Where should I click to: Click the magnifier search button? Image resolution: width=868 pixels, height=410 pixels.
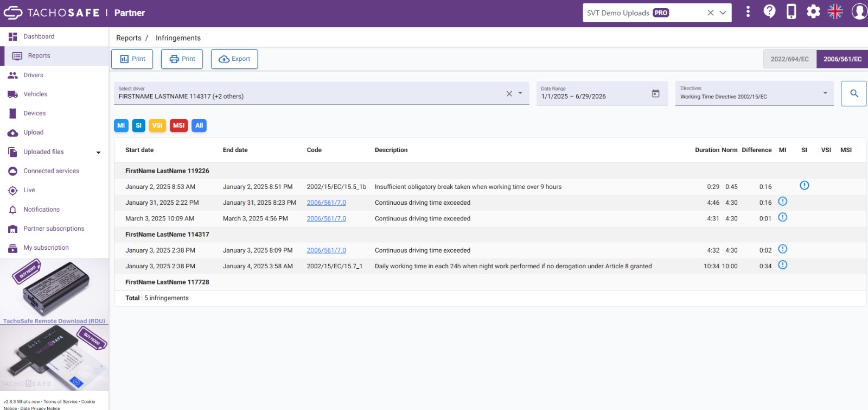[x=854, y=93]
